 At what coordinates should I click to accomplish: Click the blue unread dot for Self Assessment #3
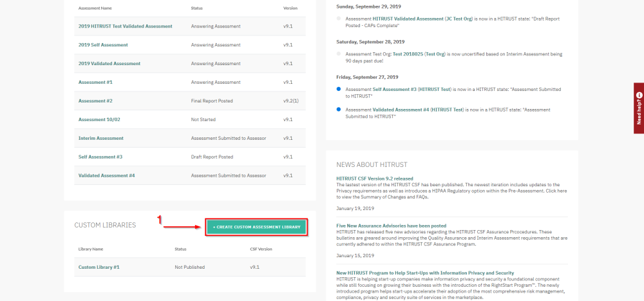point(339,89)
